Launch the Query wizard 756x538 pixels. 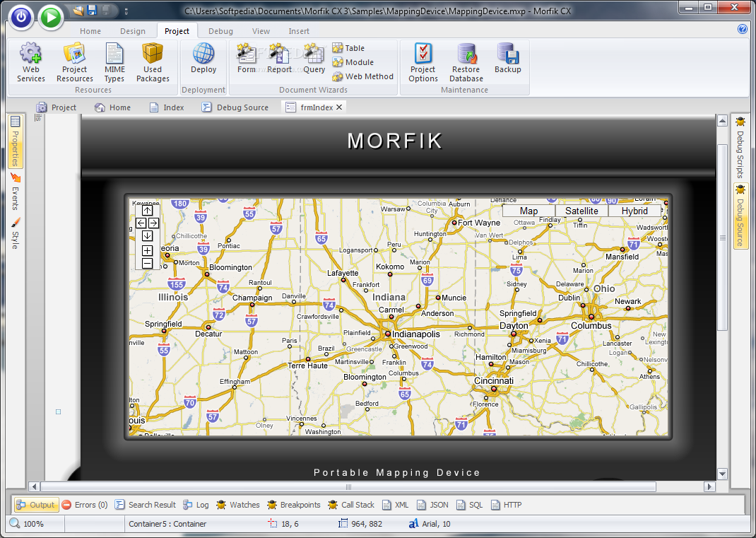click(314, 59)
